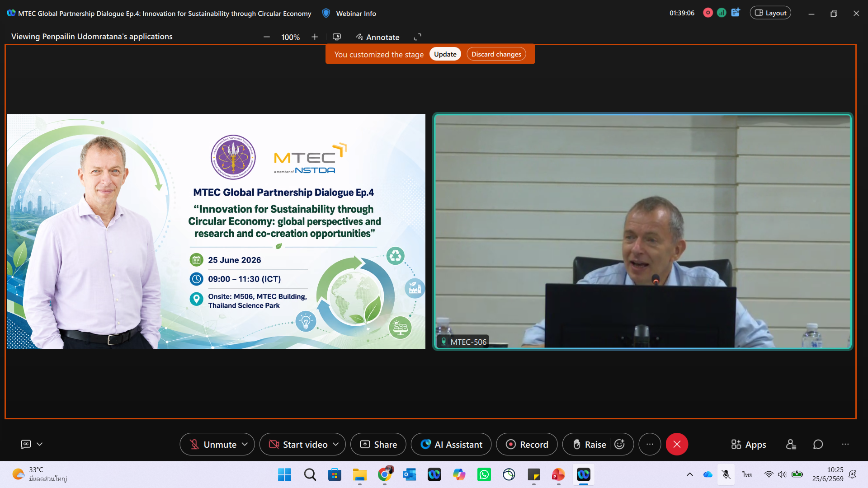The height and width of the screenshot is (488, 868).
Task: Open the Windows Start menu
Action: tap(284, 475)
